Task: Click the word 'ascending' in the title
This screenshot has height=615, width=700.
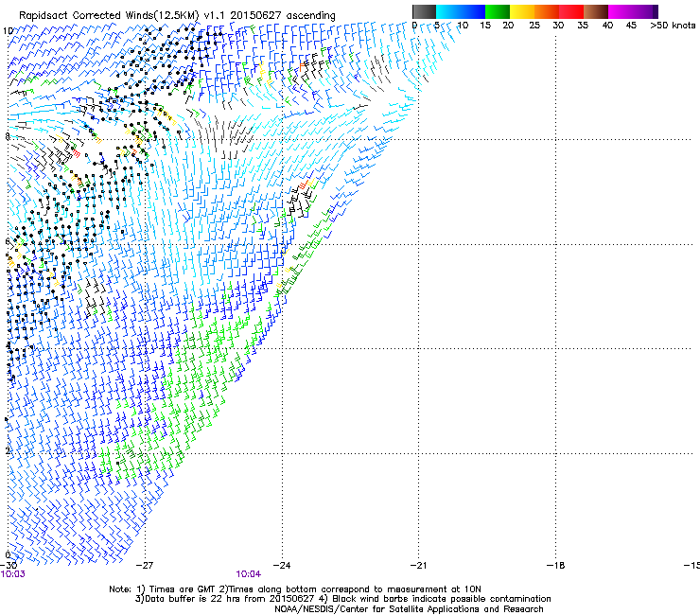Action: [x=310, y=16]
